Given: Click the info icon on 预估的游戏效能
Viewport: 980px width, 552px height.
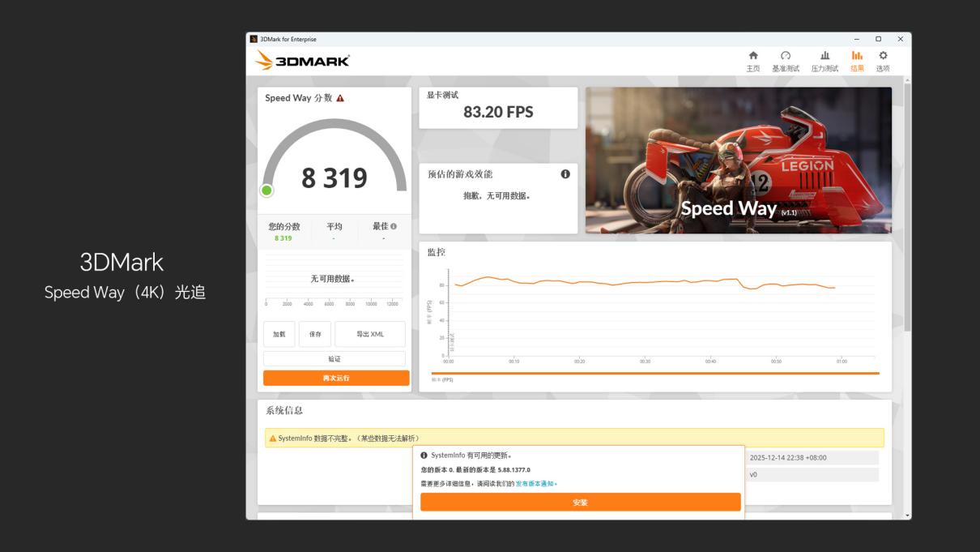Looking at the screenshot, I should click(565, 174).
